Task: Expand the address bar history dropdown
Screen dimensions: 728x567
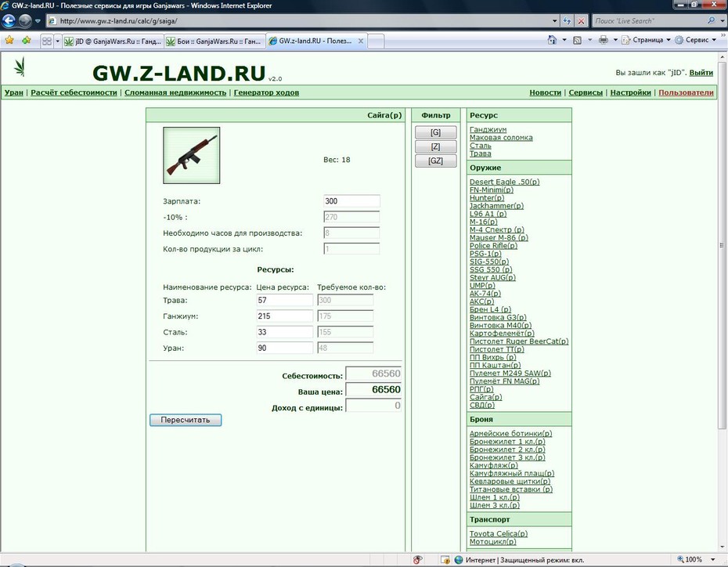Action: coord(554,21)
